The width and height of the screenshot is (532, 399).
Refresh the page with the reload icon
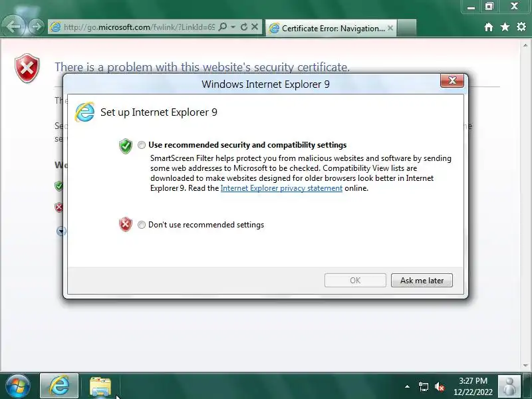243,27
